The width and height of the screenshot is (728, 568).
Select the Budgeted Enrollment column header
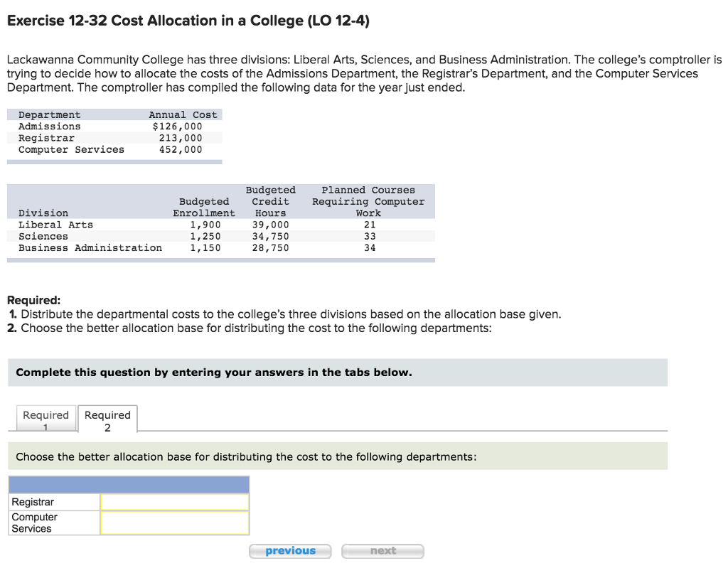[x=204, y=207]
